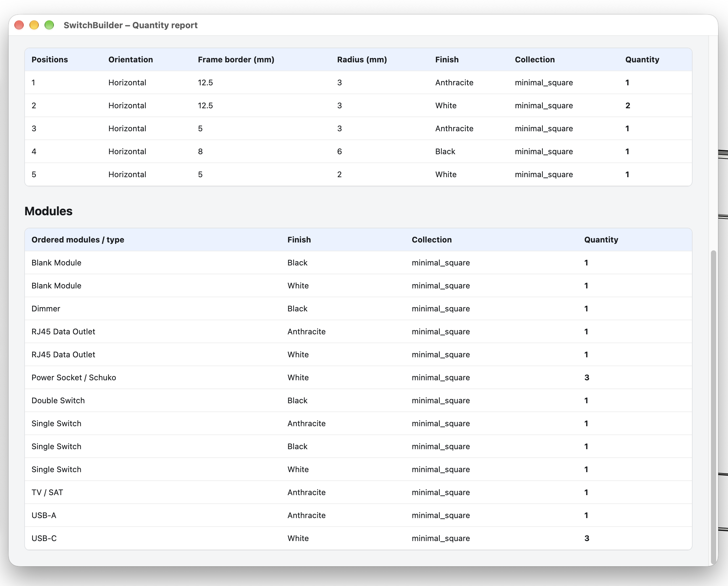Click the SwitchBuilder – Quantity report title
This screenshot has height=586, width=728.
130,25
